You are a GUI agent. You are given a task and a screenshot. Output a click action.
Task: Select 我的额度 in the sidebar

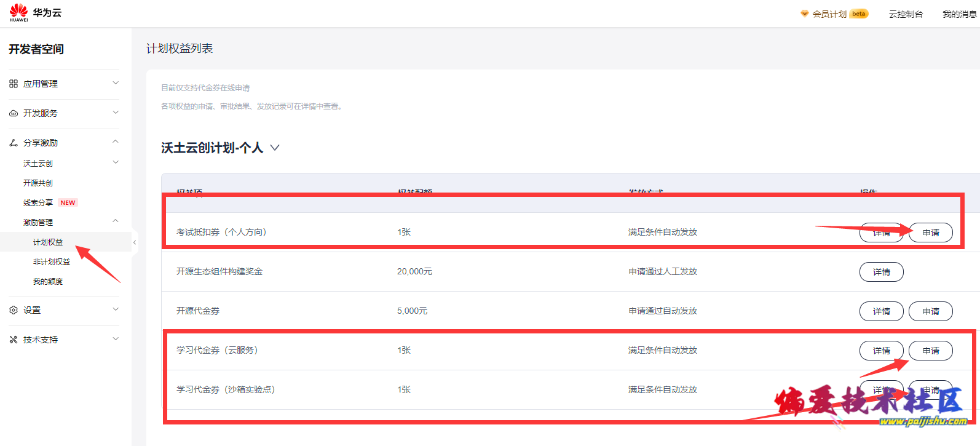click(48, 281)
